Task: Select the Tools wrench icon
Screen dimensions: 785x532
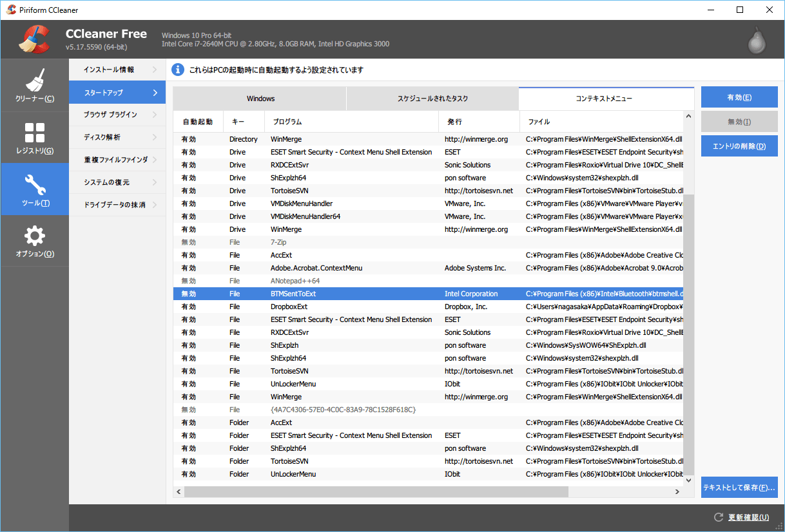Action: [34, 185]
